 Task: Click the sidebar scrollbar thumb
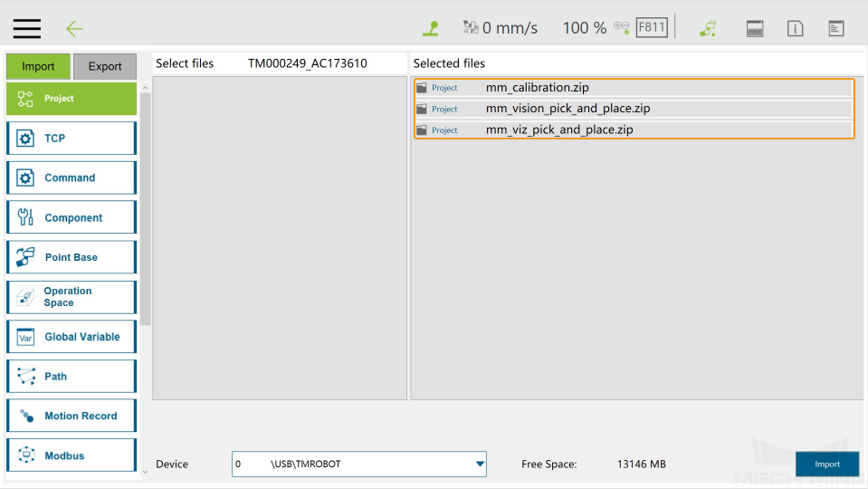(x=145, y=209)
